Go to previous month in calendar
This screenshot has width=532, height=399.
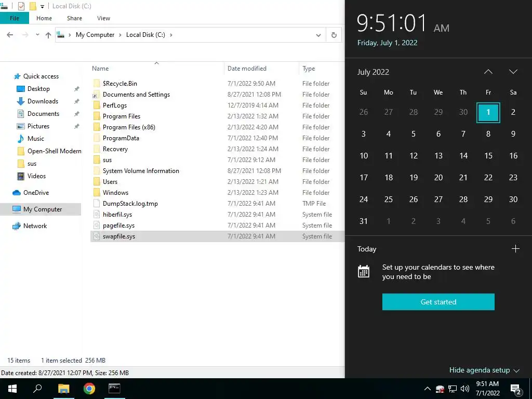tap(488, 72)
